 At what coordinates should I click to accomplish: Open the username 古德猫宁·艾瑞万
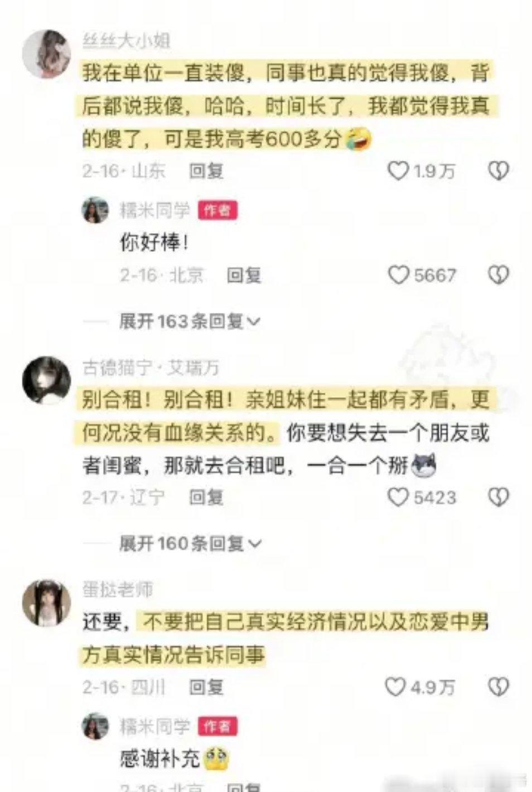click(151, 368)
